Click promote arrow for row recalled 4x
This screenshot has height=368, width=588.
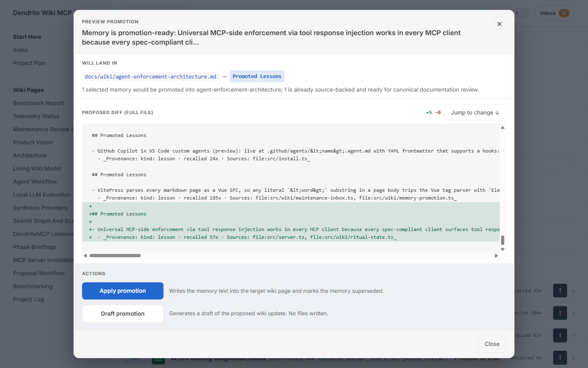coord(560,358)
